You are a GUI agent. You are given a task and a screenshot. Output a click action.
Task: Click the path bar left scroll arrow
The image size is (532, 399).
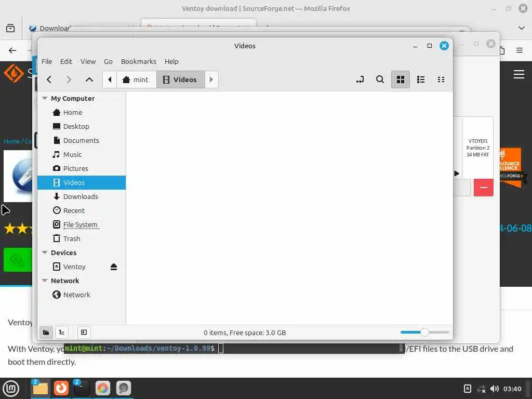(x=110, y=79)
